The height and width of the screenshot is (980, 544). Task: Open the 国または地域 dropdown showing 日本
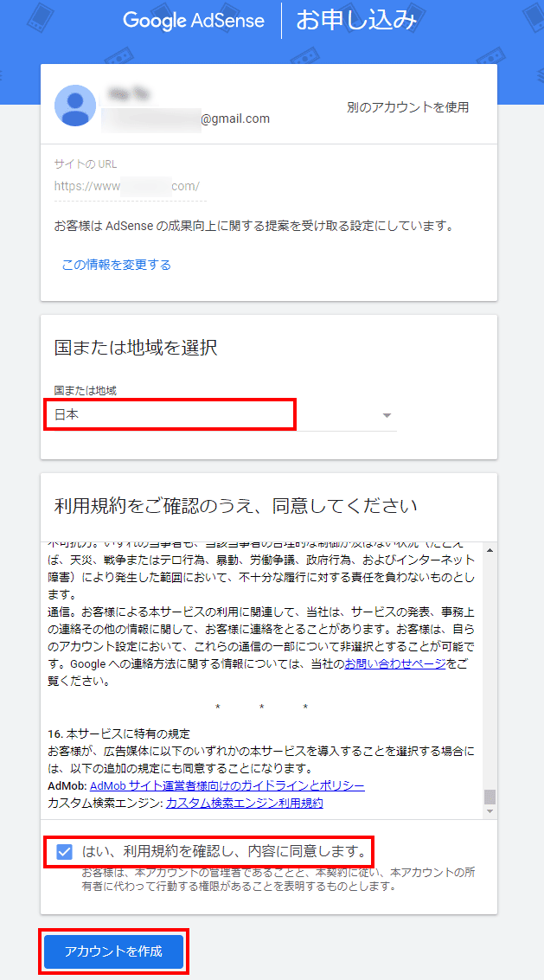click(x=225, y=416)
